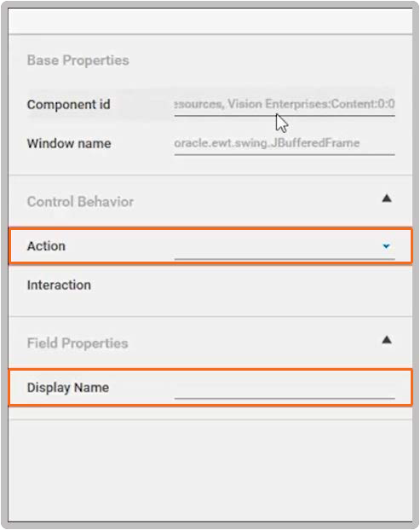The height and width of the screenshot is (530, 420).
Task: Click the Display Name label
Action: pyautogui.click(x=68, y=388)
